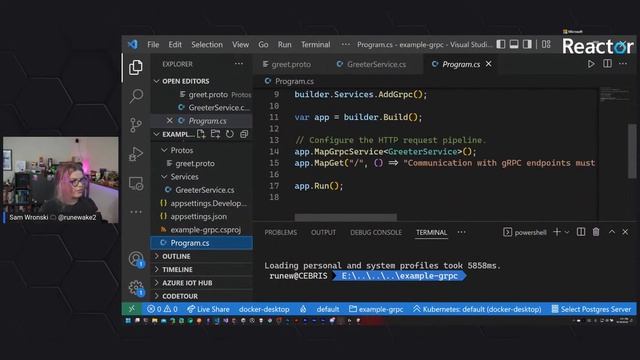The height and width of the screenshot is (360, 640).
Task: Click the Windows Start button on taskbar
Action: click(x=128, y=321)
